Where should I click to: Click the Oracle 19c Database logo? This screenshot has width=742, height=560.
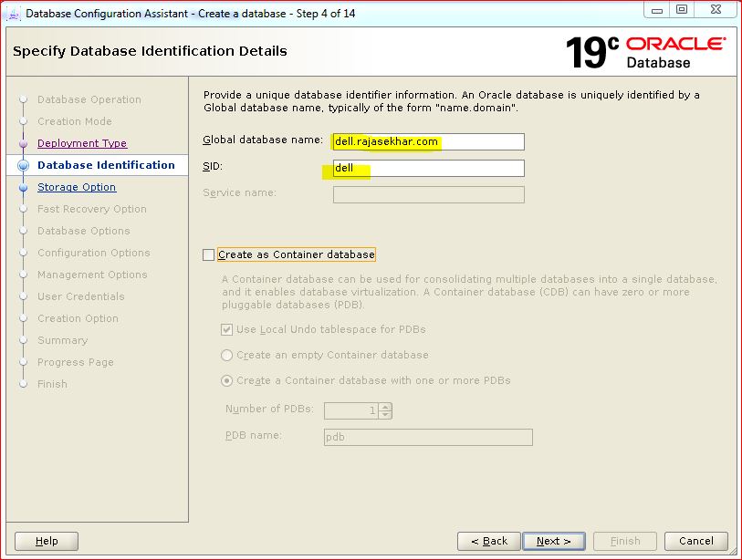pyautogui.click(x=645, y=52)
